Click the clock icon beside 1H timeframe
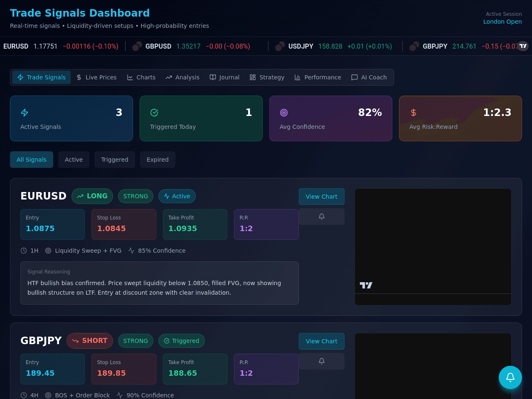The height and width of the screenshot is (399, 532). (24, 251)
